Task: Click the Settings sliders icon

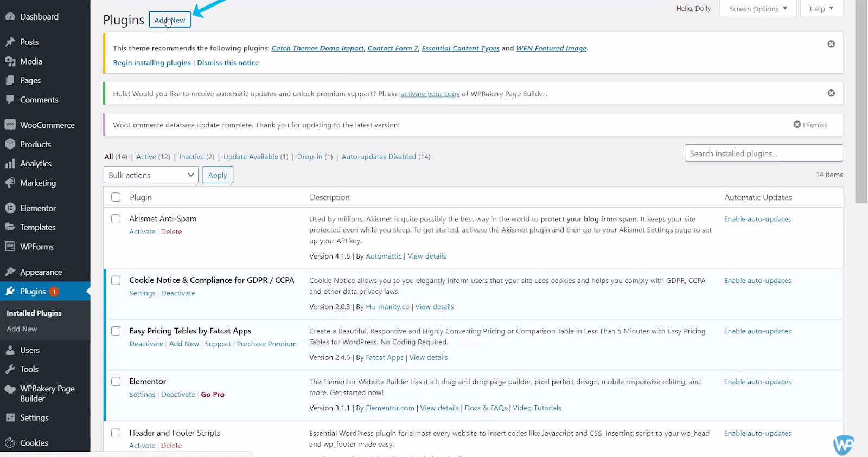Action: pos(10,418)
